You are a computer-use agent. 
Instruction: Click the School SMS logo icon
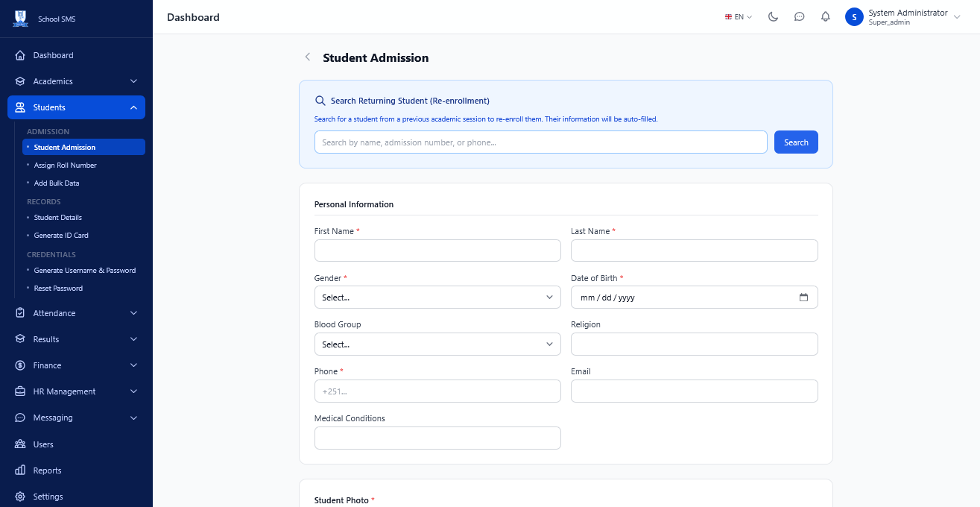click(x=20, y=19)
